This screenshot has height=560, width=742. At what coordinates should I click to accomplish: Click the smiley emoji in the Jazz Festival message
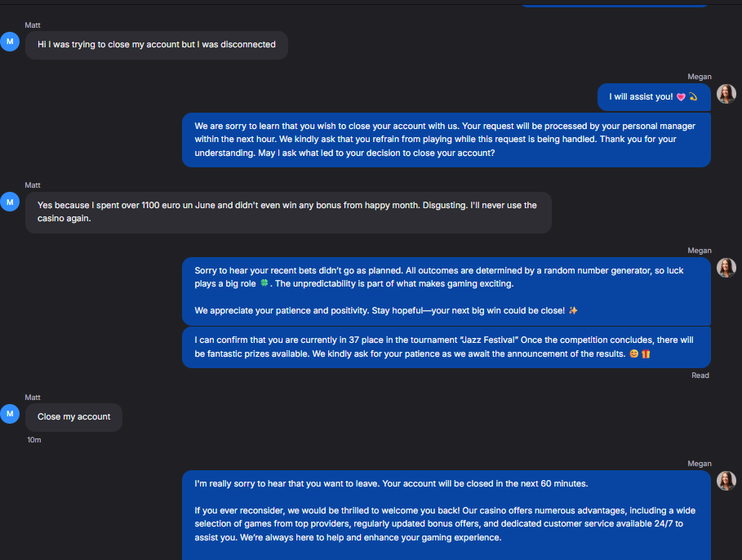click(x=634, y=353)
